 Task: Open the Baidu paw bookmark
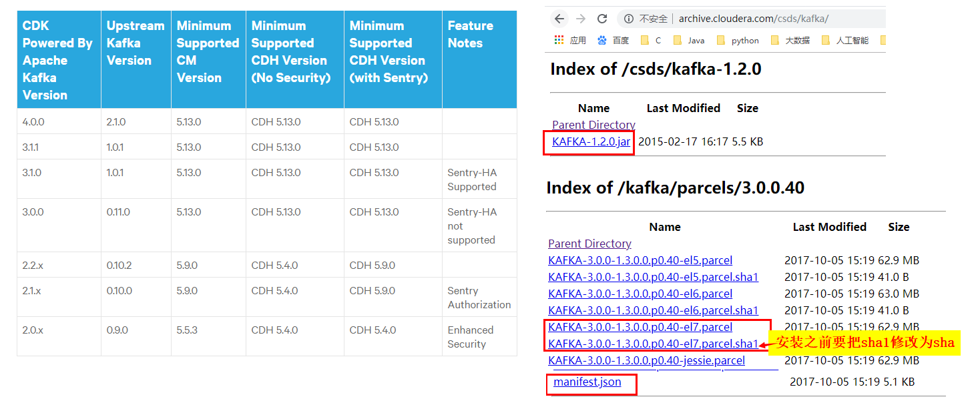pyautogui.click(x=602, y=40)
